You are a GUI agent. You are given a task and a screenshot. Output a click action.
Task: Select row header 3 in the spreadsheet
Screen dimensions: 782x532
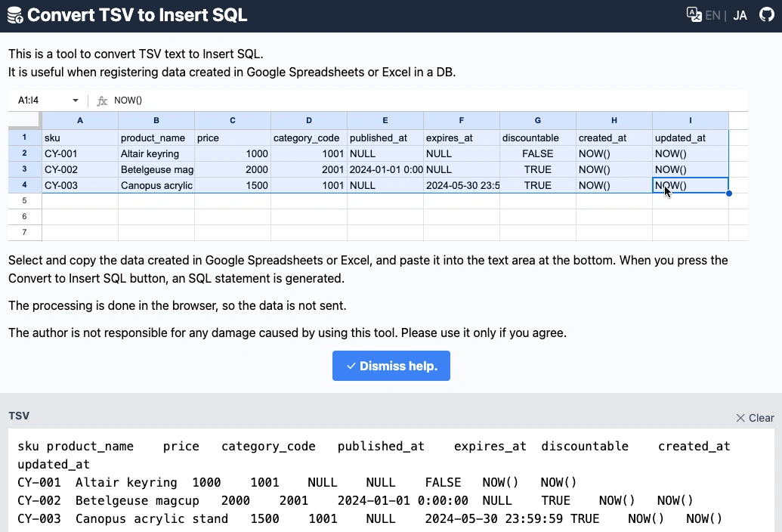pos(23,169)
